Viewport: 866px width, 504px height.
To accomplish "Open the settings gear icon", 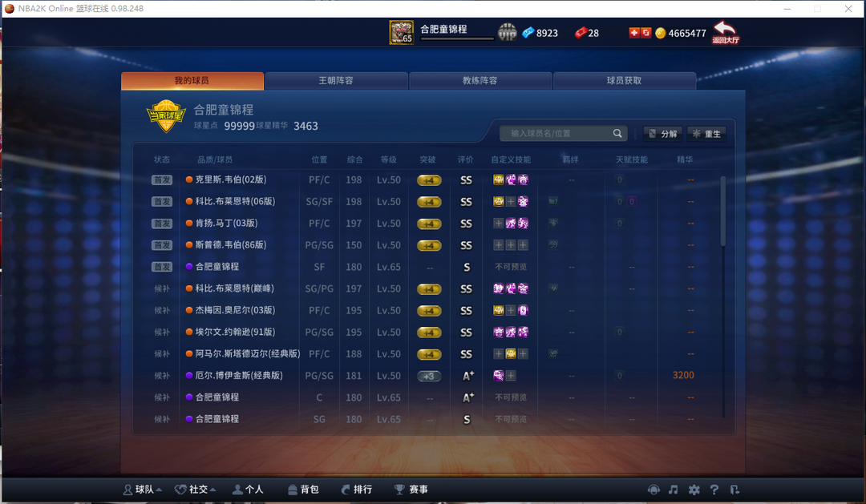I will 694,490.
